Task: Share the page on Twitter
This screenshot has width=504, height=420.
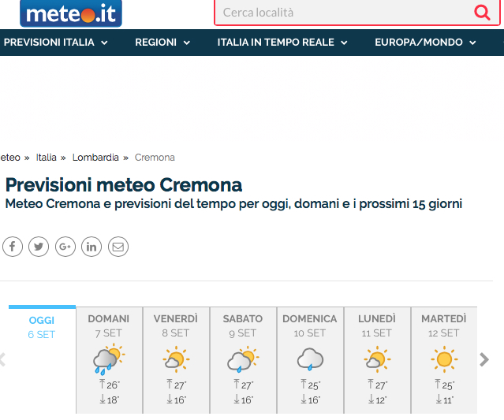Action: (x=39, y=247)
